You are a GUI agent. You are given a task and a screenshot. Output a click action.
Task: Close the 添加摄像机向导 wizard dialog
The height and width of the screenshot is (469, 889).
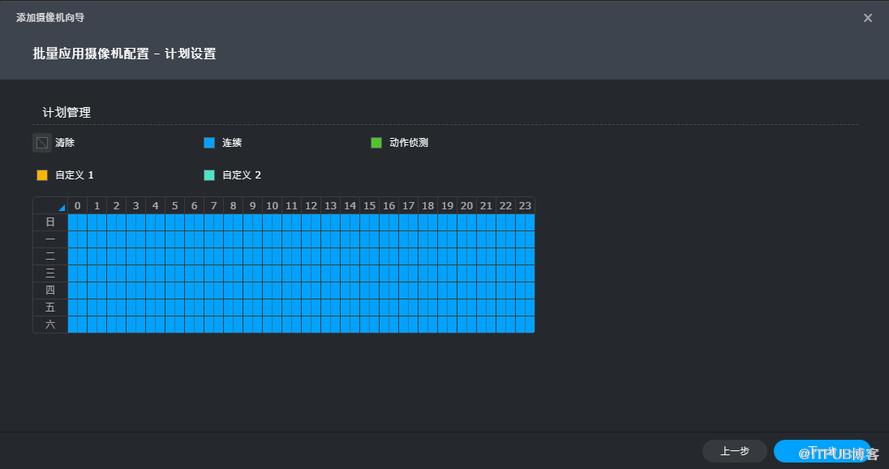pyautogui.click(x=867, y=18)
